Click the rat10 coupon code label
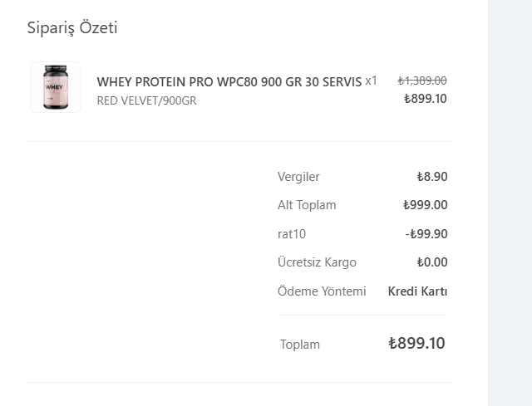This screenshot has width=532, height=406. (x=292, y=234)
